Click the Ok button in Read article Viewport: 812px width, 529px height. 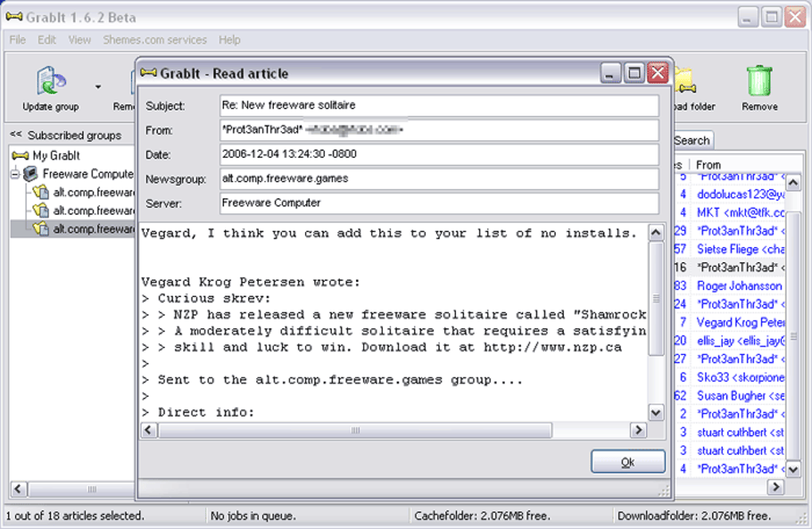click(x=627, y=461)
